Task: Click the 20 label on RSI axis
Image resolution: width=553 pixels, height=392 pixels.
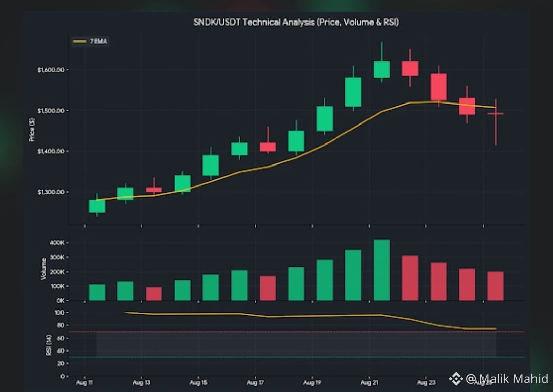Action: (x=60, y=363)
